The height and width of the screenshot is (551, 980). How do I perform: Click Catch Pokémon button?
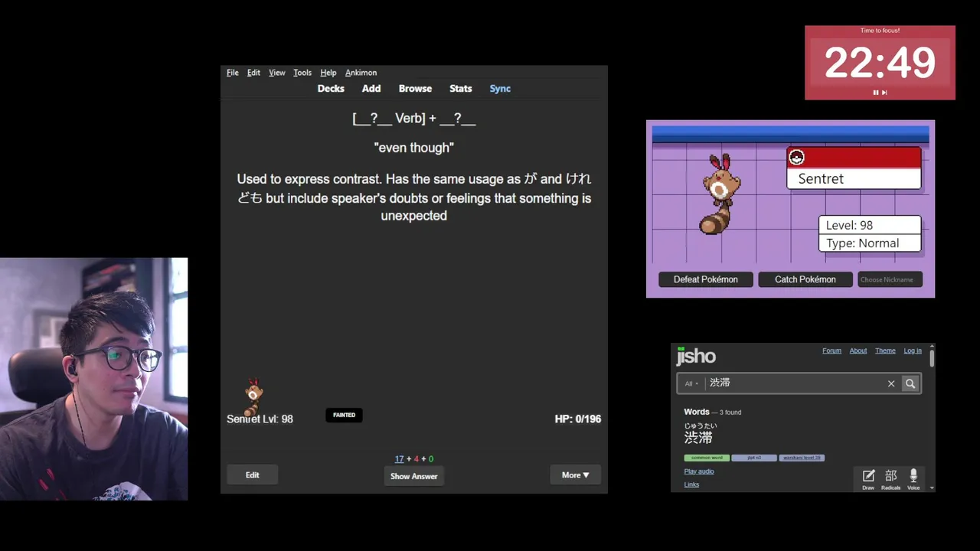pos(805,279)
